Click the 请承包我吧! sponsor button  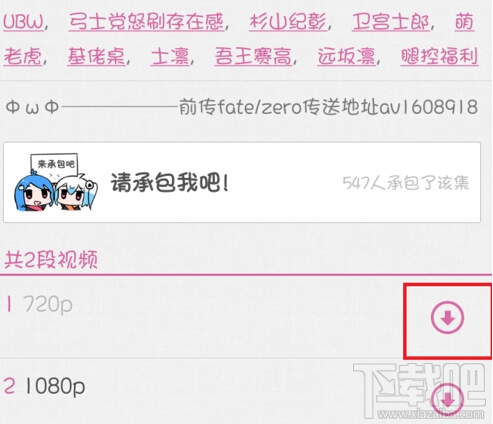(242, 182)
